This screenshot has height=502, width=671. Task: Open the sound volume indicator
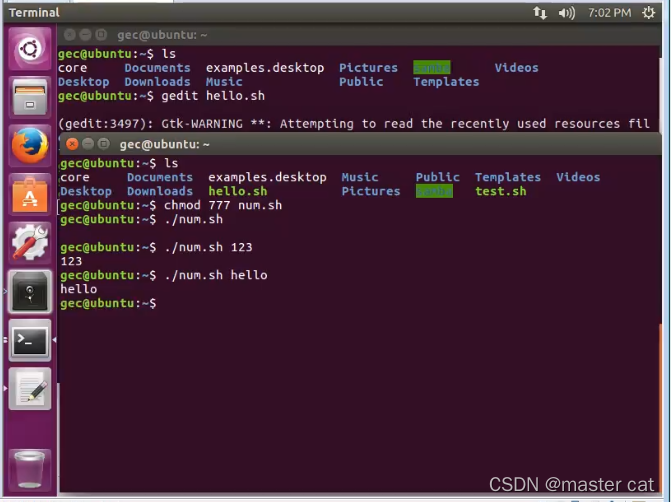[567, 13]
